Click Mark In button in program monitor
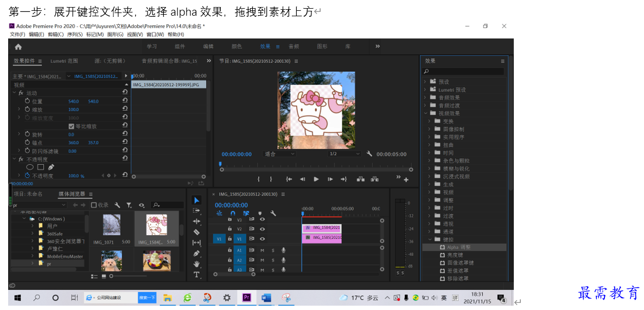The width and height of the screenshot is (644, 310). tap(259, 179)
